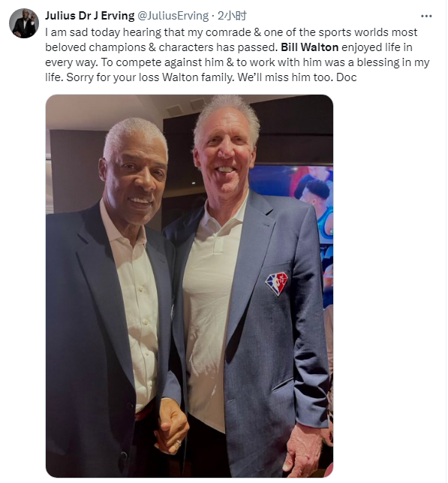The height and width of the screenshot is (483, 448).
Task: Click the clasped hands in the photo
Action: pyautogui.click(x=171, y=425)
